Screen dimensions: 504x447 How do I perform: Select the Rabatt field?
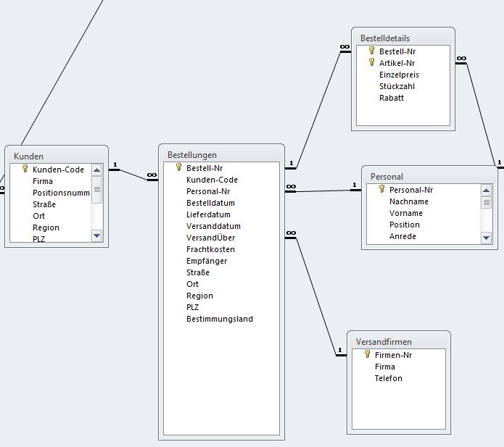click(x=391, y=98)
